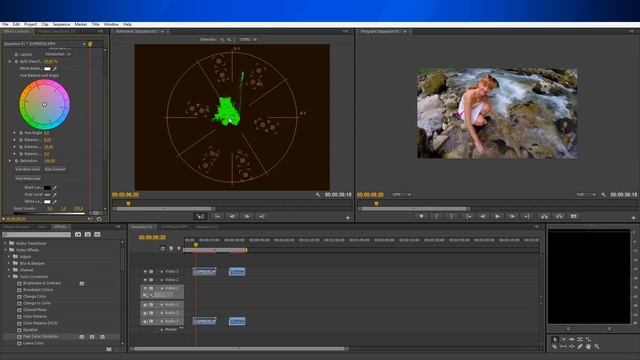Click the Black Level color swatch
The image size is (640, 360).
tap(47, 188)
